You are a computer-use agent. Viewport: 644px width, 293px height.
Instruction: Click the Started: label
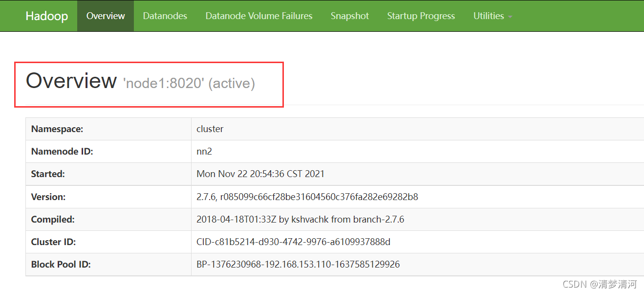[x=48, y=174]
